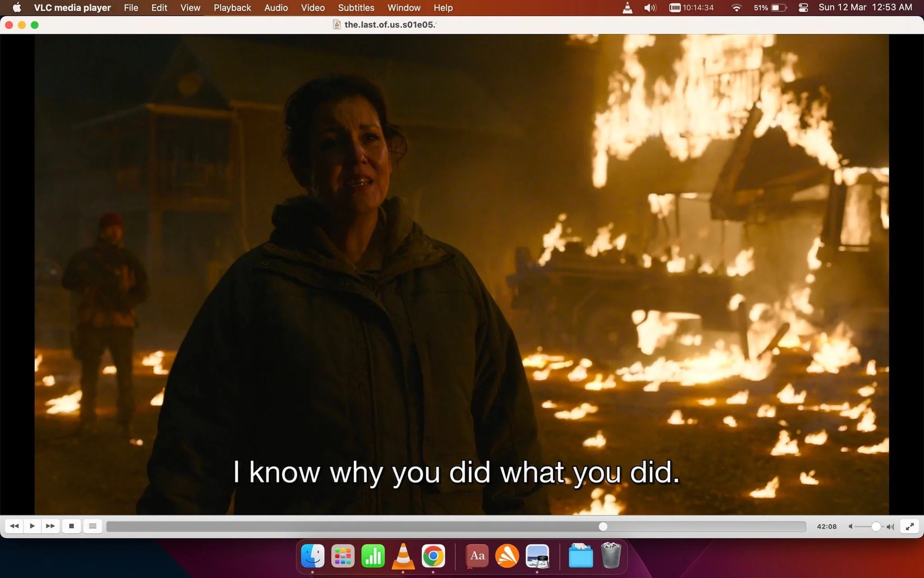The image size is (924, 578).
Task: Click the play button
Action: (32, 526)
